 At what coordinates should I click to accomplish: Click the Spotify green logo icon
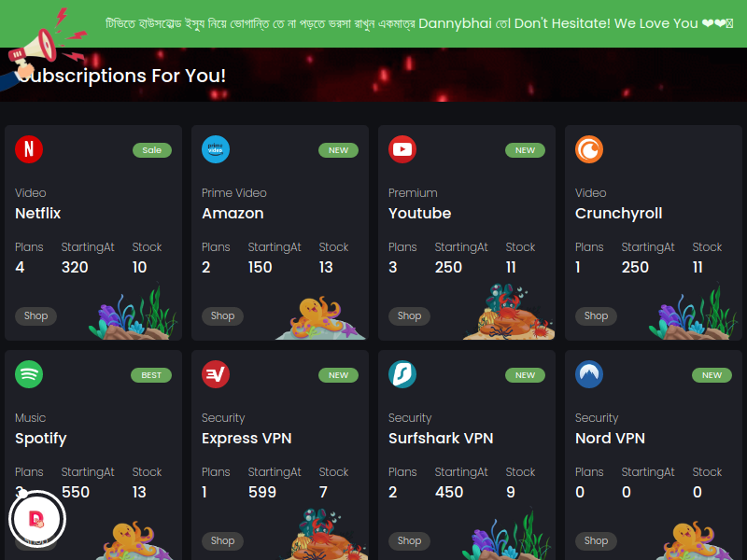29,375
